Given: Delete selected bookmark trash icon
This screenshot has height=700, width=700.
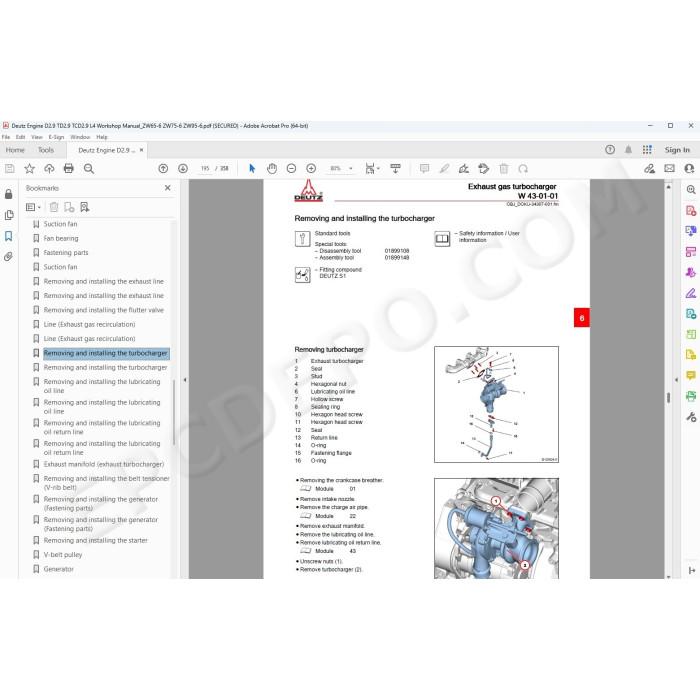Looking at the screenshot, I should (54, 207).
